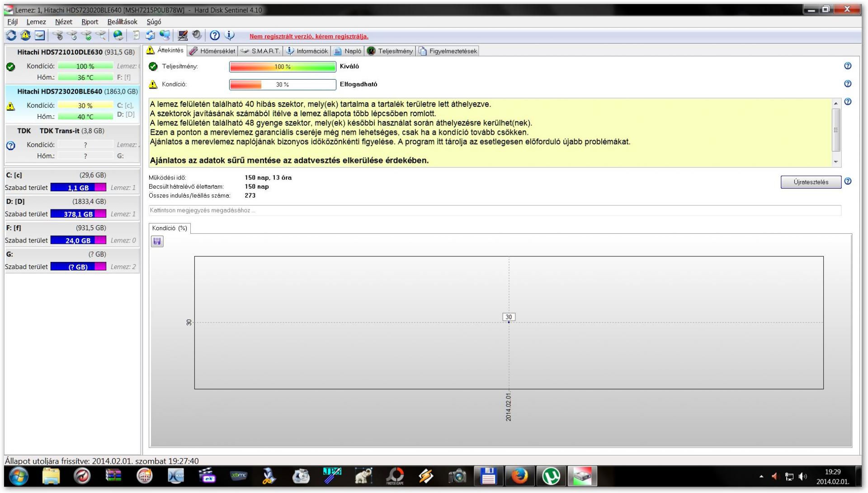Viewport: 868px width, 493px height.
Task: Switch to the Teljesítmény tab
Action: coord(390,51)
